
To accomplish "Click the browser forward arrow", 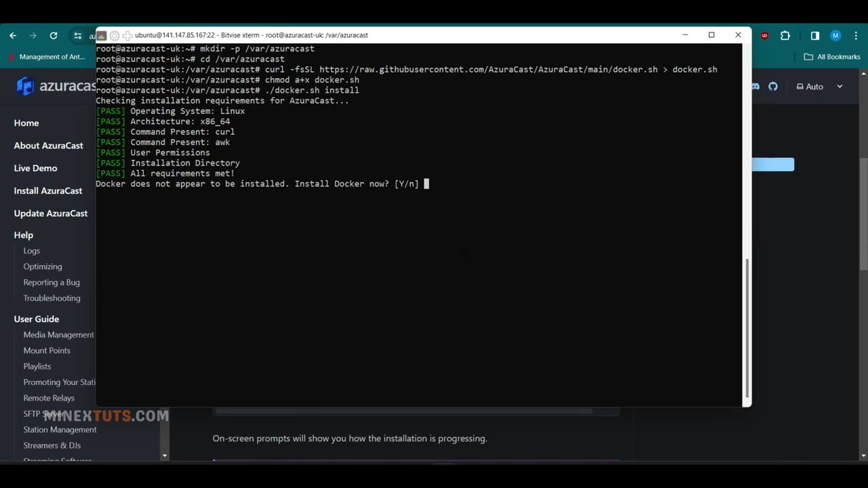I will (33, 35).
